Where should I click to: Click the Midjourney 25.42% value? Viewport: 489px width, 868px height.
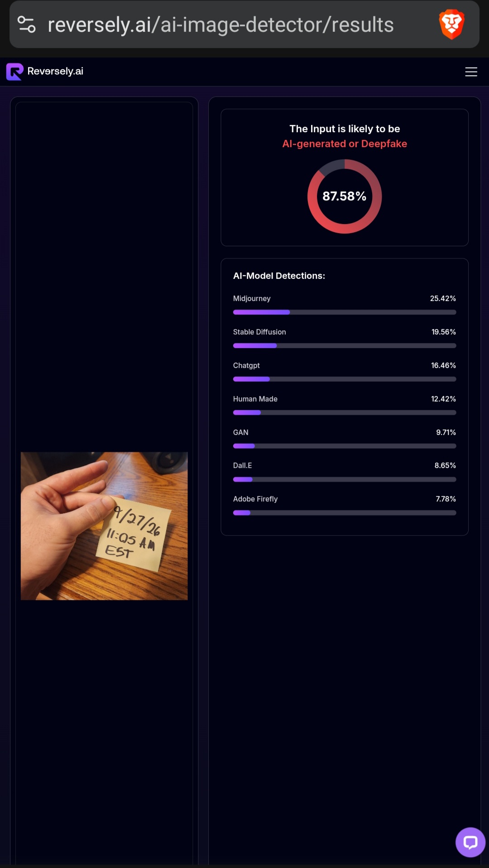443,298
